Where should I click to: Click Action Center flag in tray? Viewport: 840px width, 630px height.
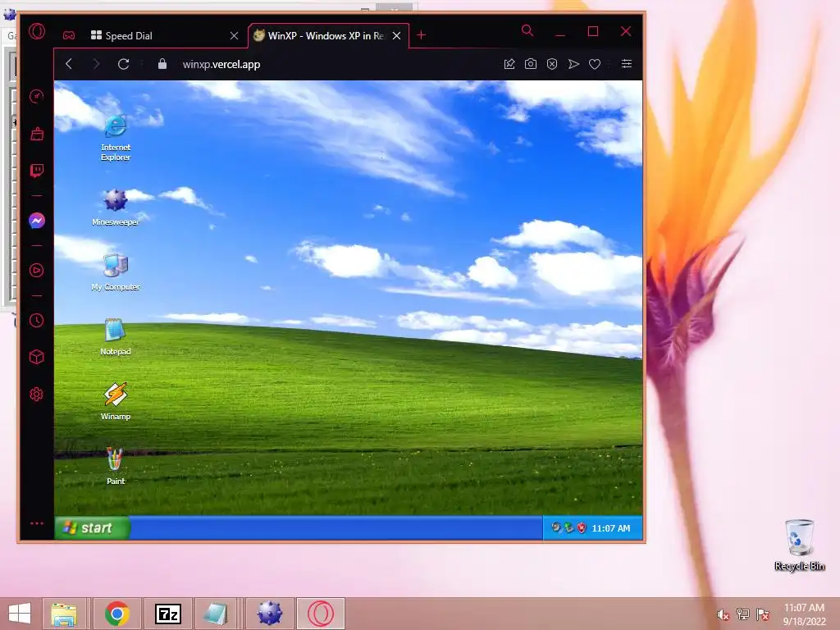(763, 614)
